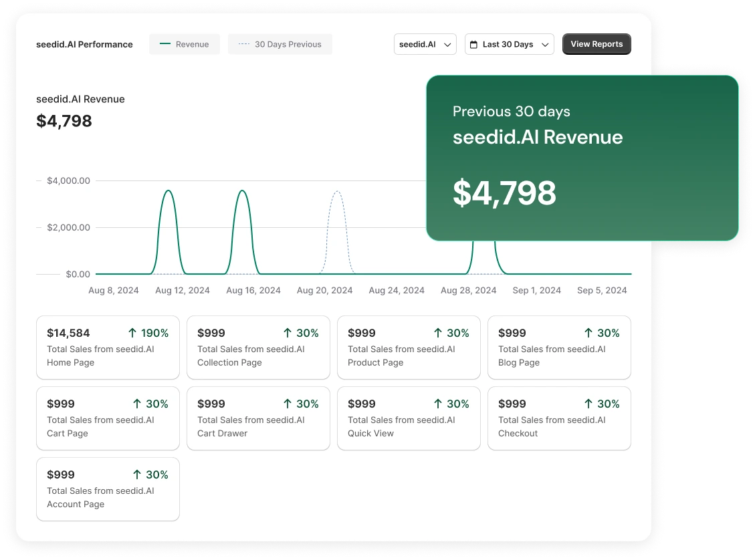Click the Sep 5, 2024 axis label
This screenshot has height=560, width=755.
(602, 290)
